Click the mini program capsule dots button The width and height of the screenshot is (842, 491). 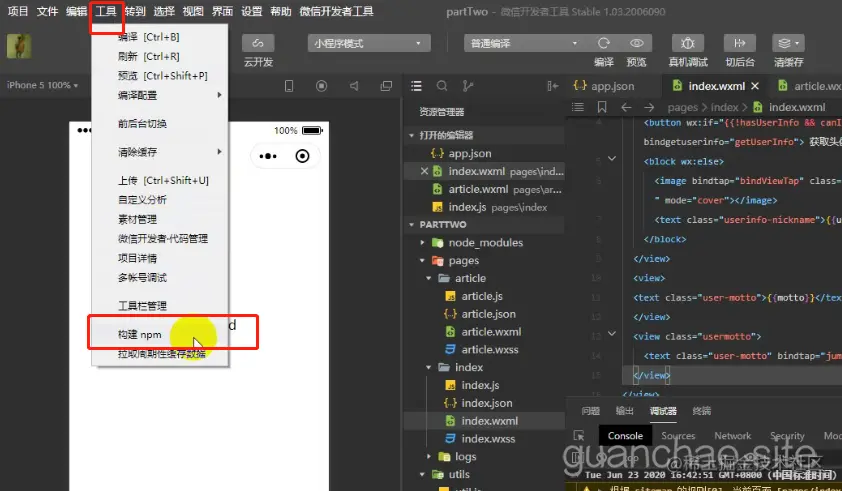point(268,156)
